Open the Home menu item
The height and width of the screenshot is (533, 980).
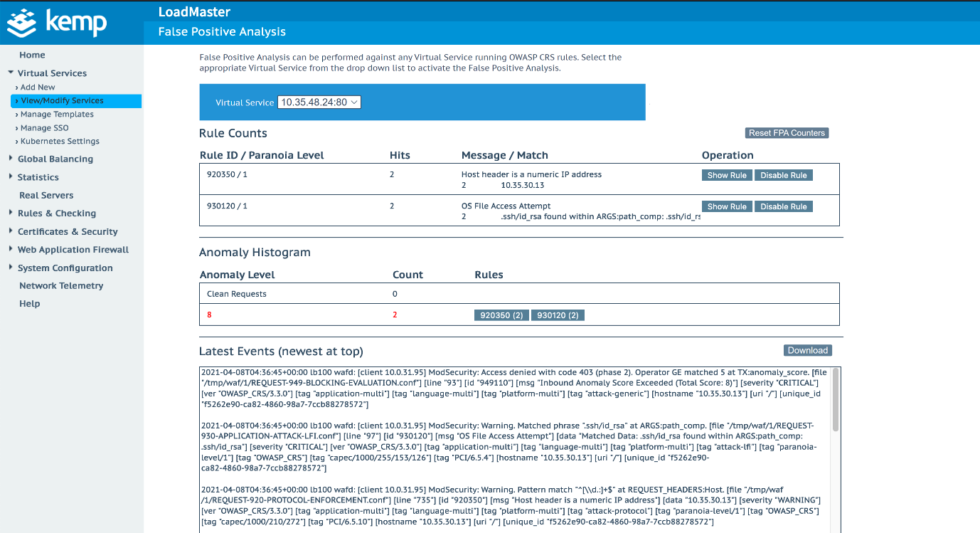click(32, 55)
